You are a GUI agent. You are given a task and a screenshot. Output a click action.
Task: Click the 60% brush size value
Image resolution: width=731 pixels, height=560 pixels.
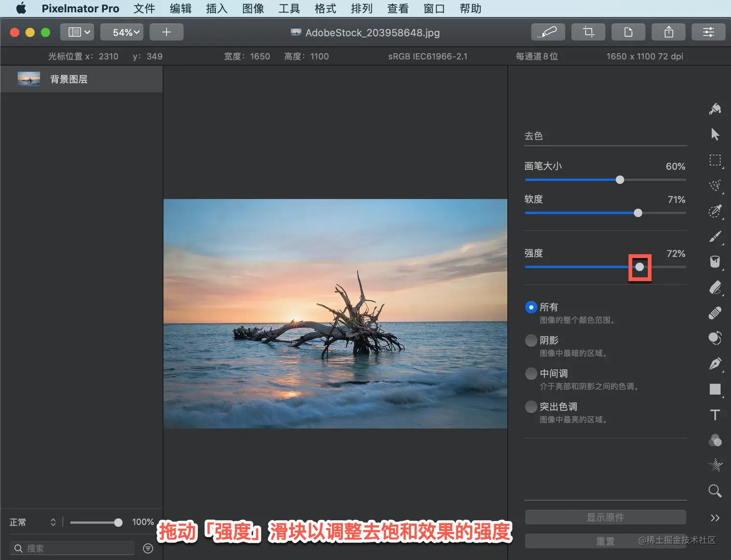[675, 166]
